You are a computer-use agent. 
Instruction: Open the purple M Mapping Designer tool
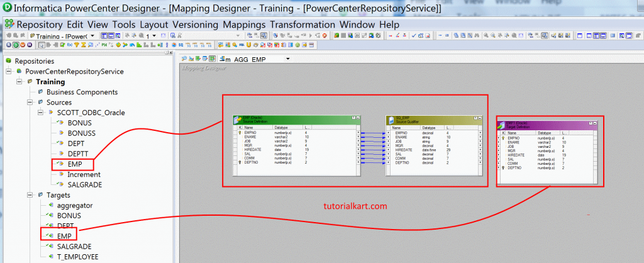pyautogui.click(x=30, y=45)
